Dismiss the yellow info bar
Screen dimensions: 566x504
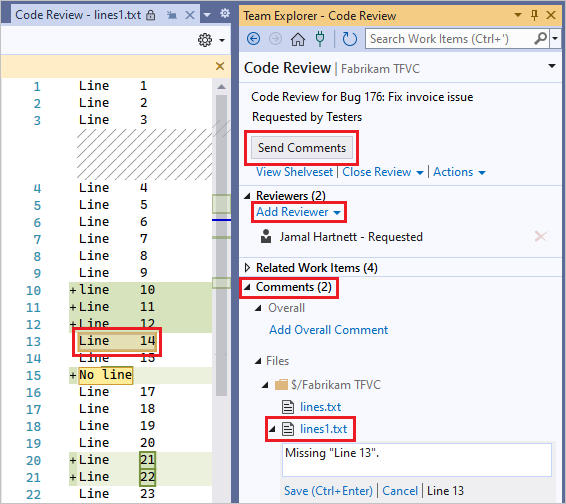click(x=220, y=66)
